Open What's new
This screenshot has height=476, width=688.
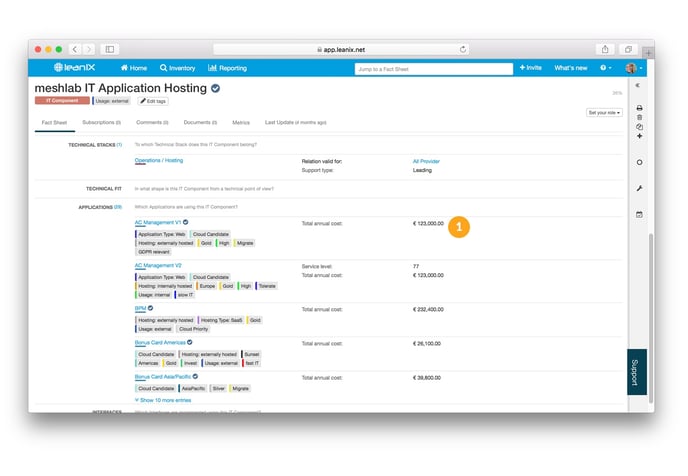[570, 68]
